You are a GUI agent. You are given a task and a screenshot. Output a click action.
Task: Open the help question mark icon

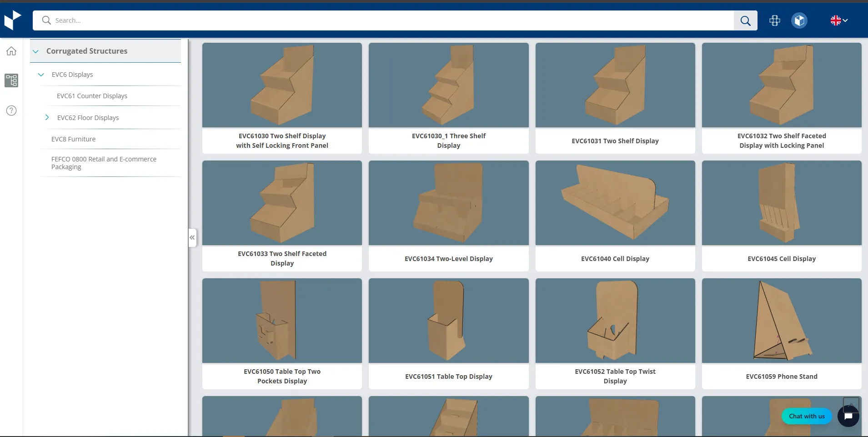[x=11, y=111]
